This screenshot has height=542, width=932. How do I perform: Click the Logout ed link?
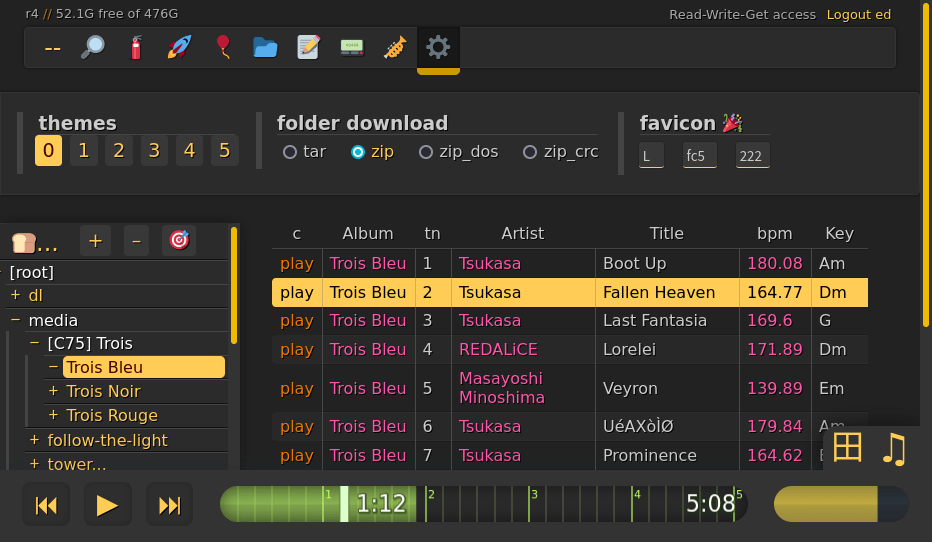(858, 14)
